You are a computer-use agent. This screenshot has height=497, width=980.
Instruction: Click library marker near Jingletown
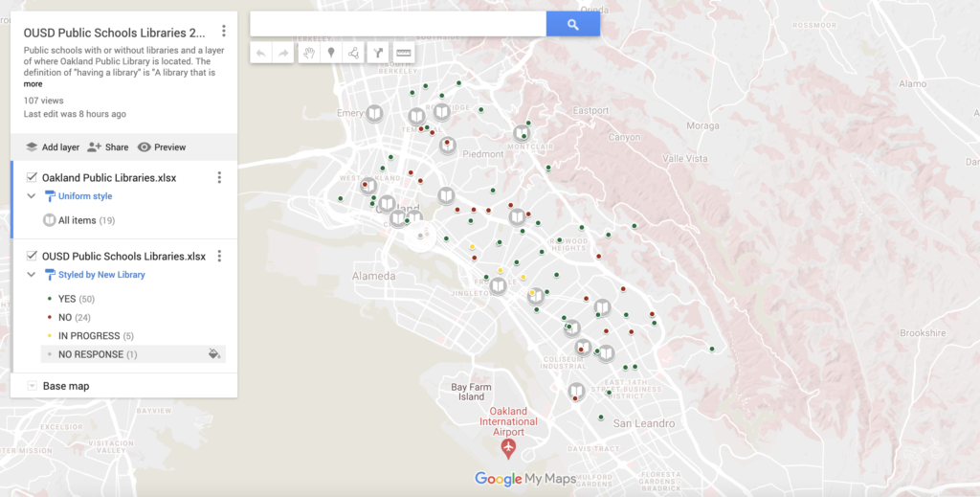[x=498, y=286]
